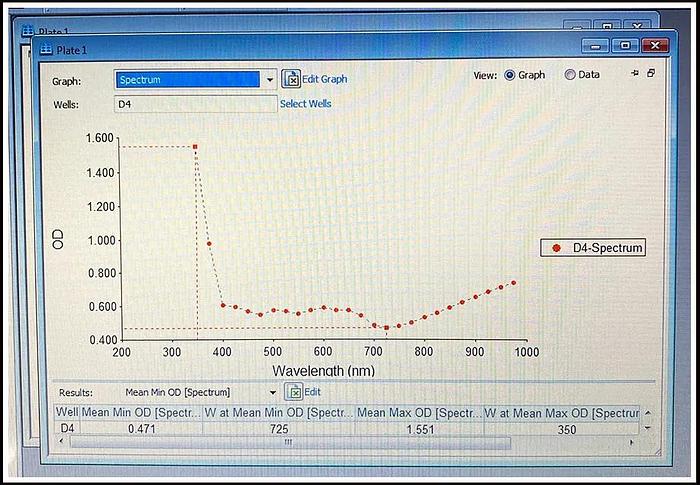Click the Edit Graph link
700x485 pixels.
(325, 79)
